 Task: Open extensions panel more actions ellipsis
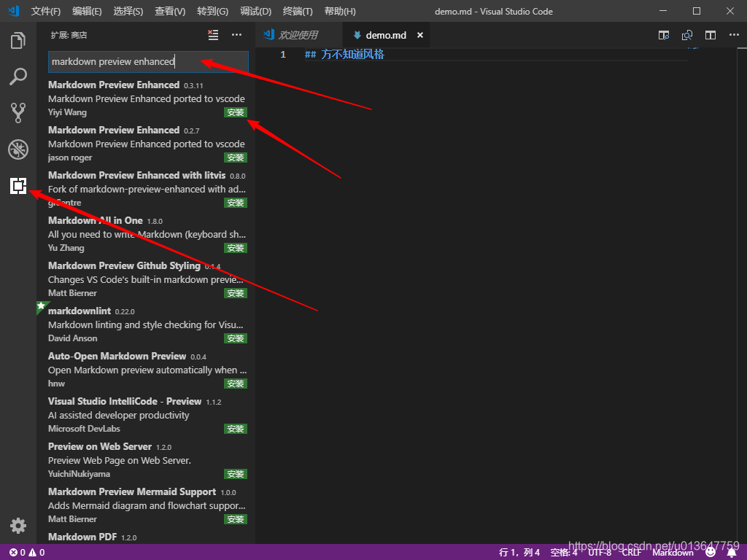coord(237,35)
